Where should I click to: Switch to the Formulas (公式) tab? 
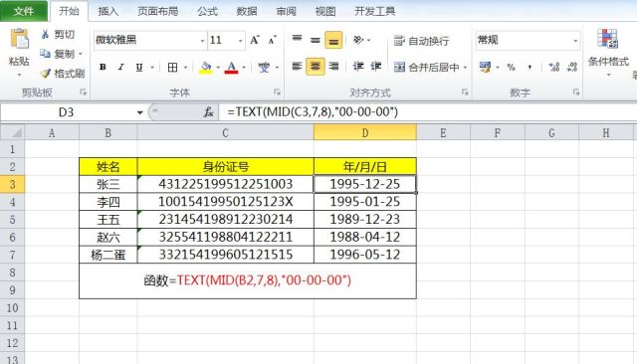tap(208, 11)
